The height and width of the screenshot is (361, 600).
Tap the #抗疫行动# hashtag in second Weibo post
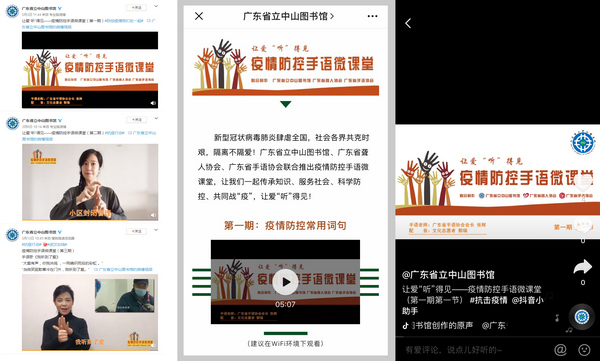(x=114, y=133)
